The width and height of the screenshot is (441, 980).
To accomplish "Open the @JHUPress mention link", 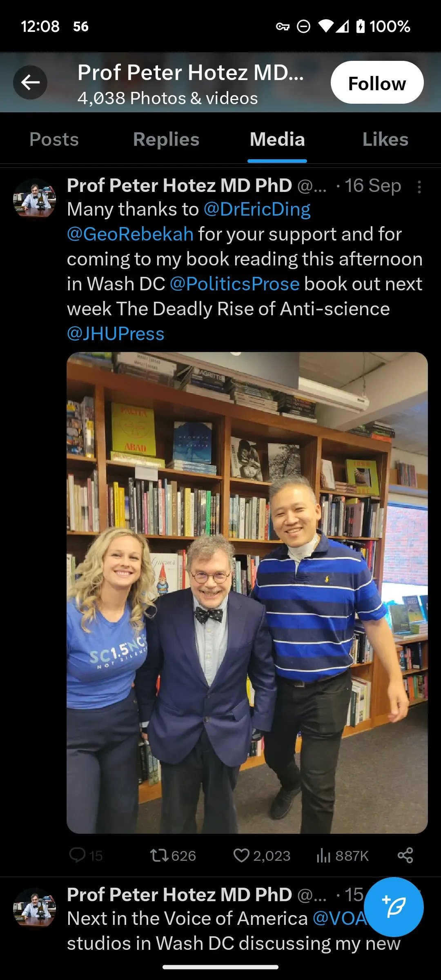I will click(116, 334).
